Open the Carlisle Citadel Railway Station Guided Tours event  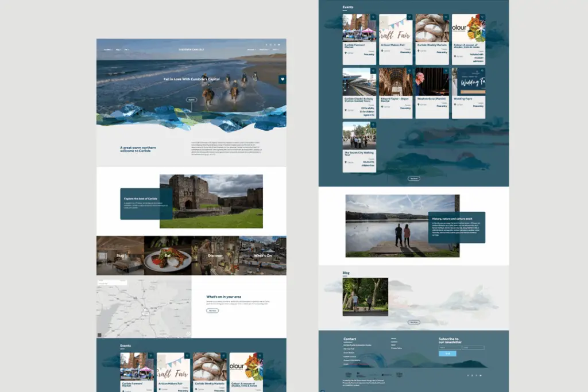click(359, 94)
